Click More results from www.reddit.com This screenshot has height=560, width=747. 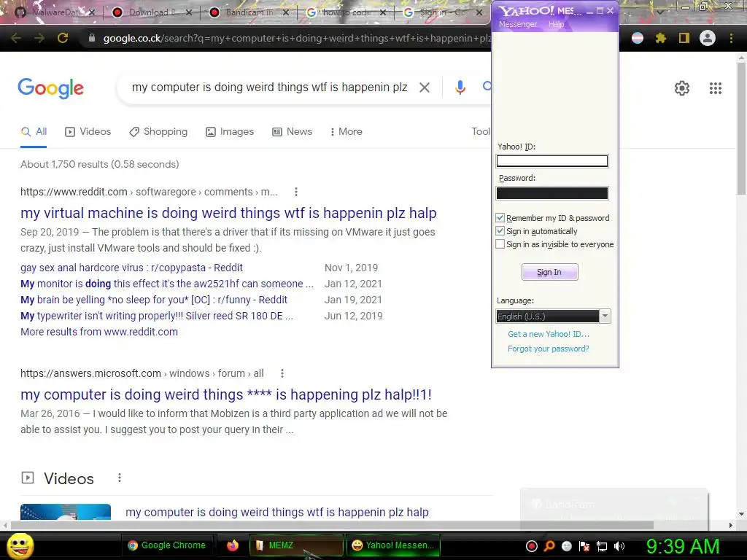99,332
